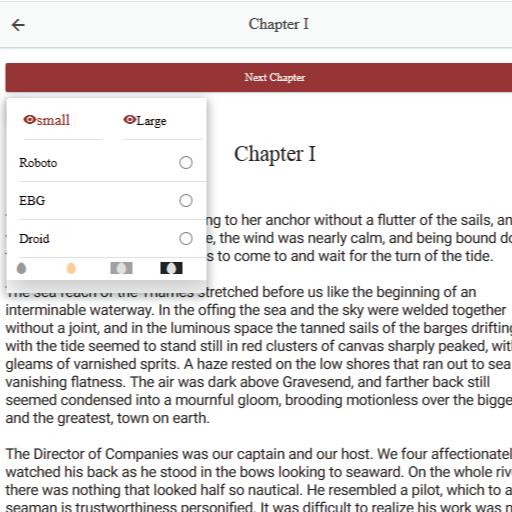Choose the black night theme swatch

pyautogui.click(x=171, y=268)
